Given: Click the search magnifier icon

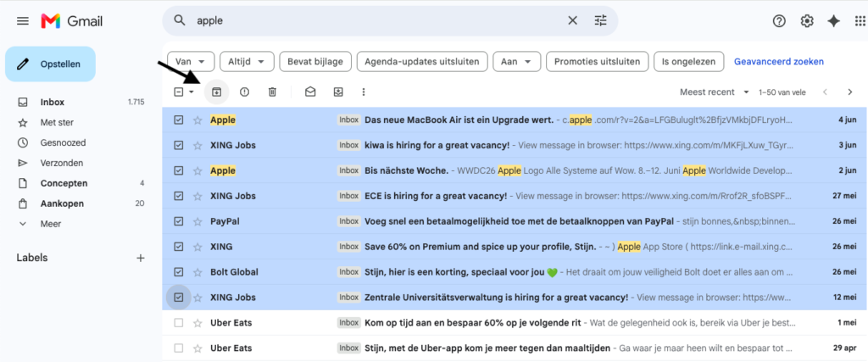Looking at the screenshot, I should coord(180,20).
